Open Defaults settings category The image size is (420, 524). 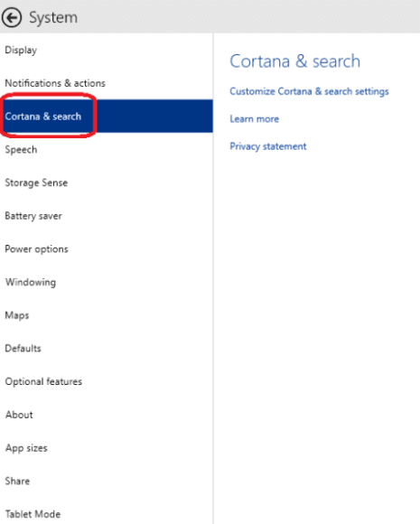coord(107,348)
